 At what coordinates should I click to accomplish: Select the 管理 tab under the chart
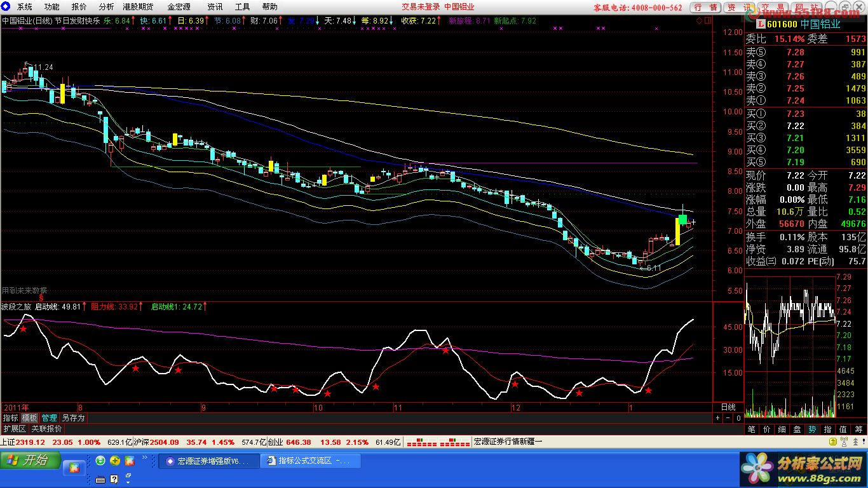click(49, 418)
